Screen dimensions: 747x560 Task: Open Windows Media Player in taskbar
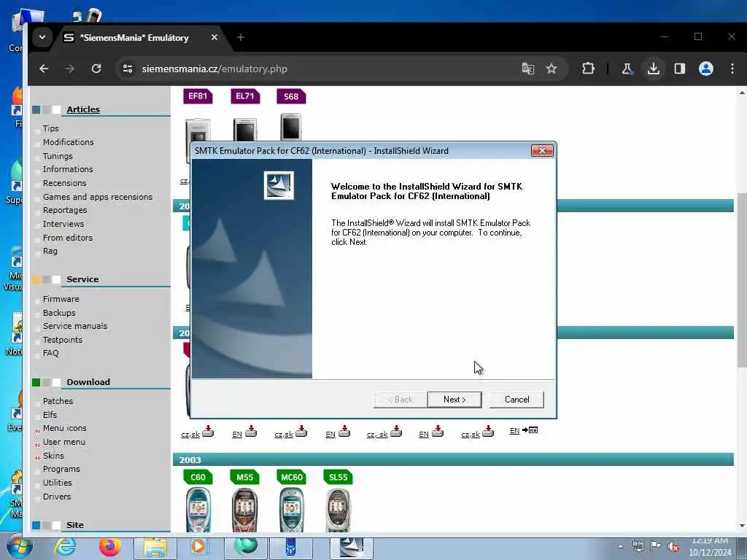click(198, 548)
